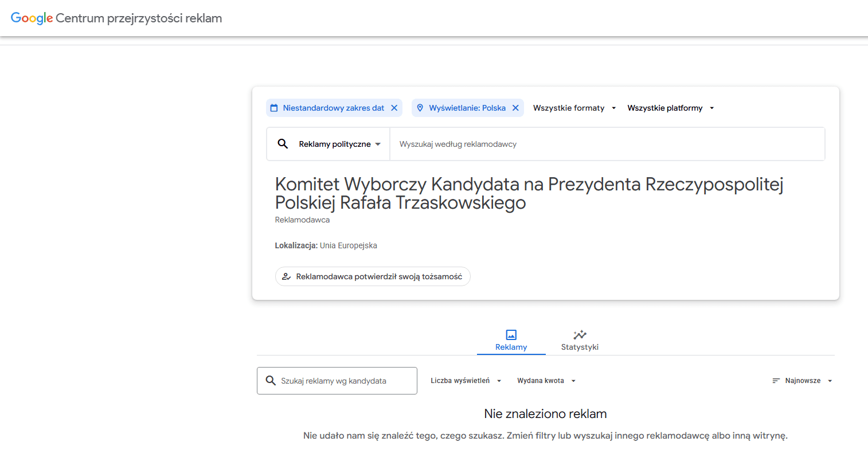868x457 pixels.
Task: Click the location pin icon in Polska chip
Action: pyautogui.click(x=420, y=108)
